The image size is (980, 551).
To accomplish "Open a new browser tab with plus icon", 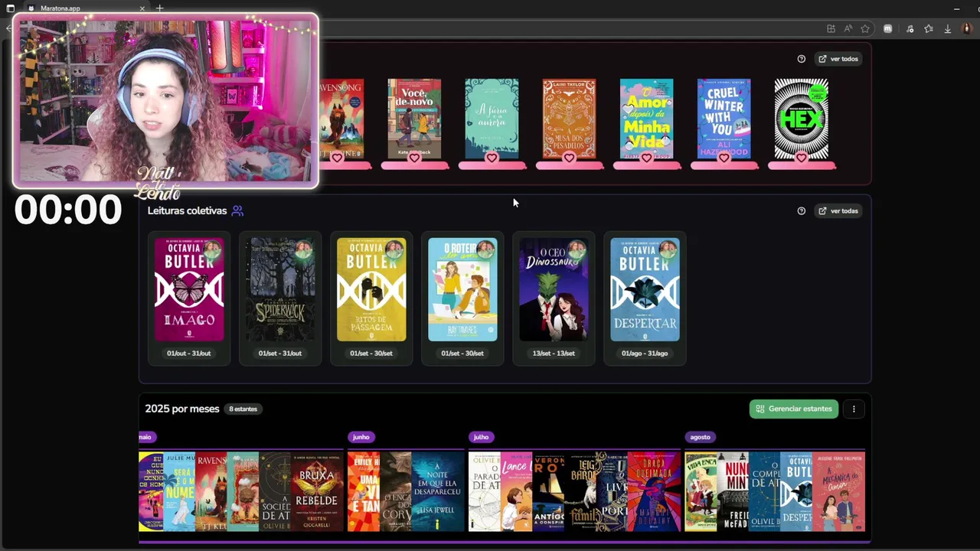I will [x=159, y=8].
